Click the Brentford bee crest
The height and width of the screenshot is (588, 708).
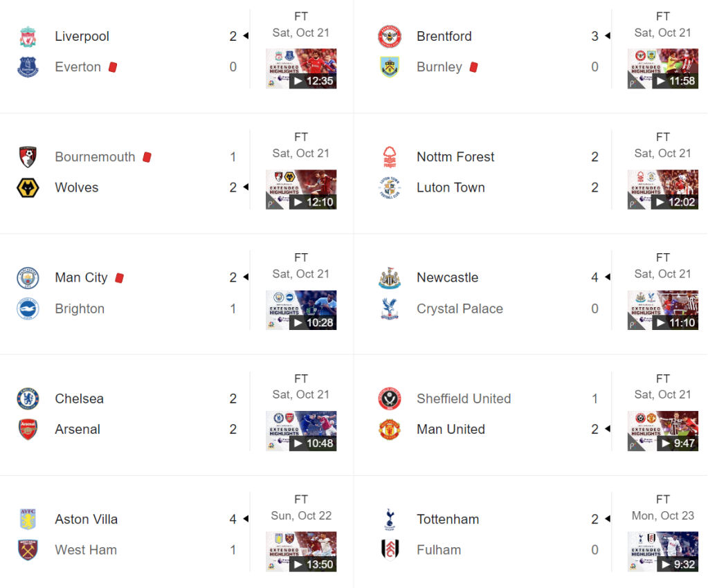tap(390, 37)
